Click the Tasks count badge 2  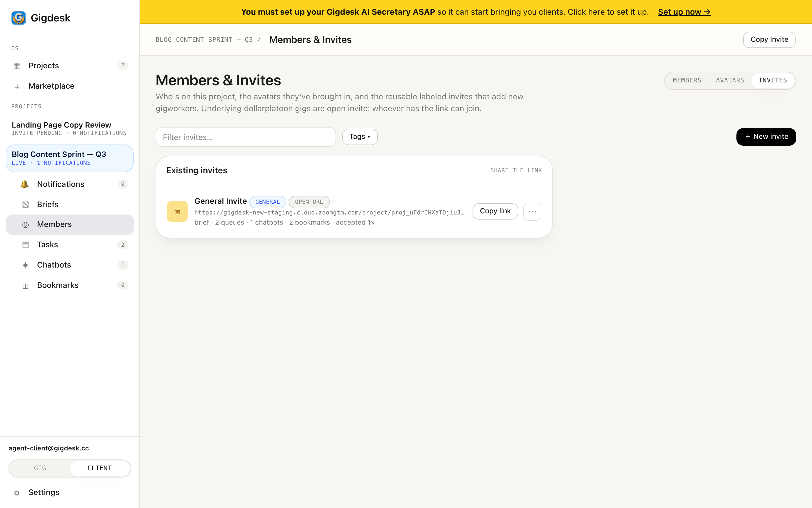[x=123, y=245]
